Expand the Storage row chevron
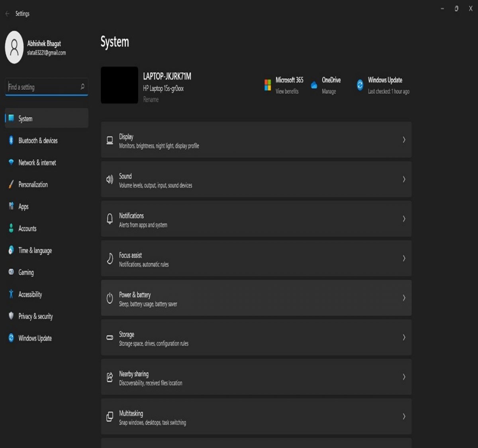The height and width of the screenshot is (448, 478). pyautogui.click(x=404, y=337)
